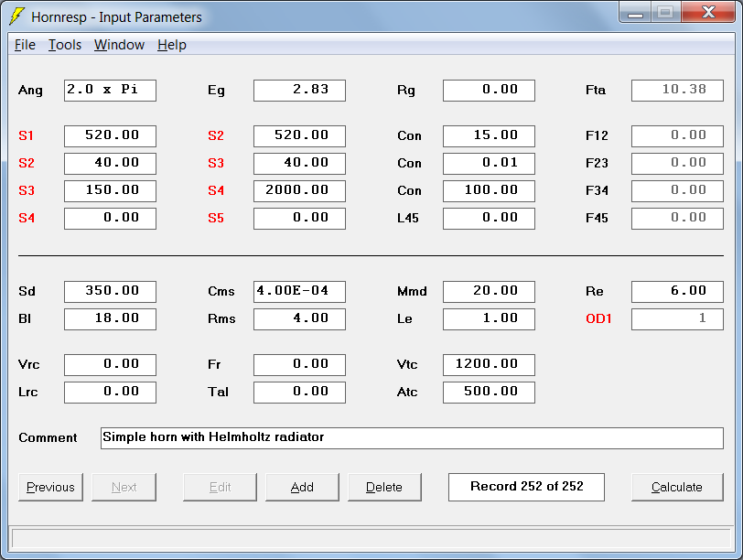Select the S1 field with 520.00

click(x=110, y=136)
